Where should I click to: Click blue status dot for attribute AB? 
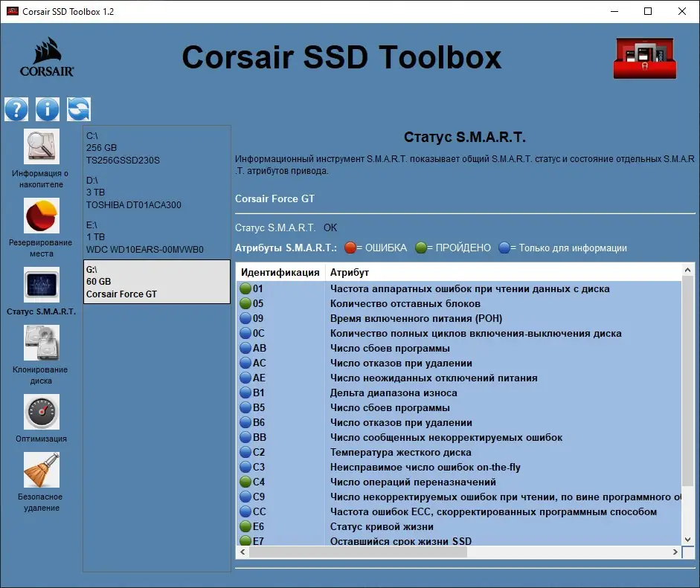[x=245, y=348]
